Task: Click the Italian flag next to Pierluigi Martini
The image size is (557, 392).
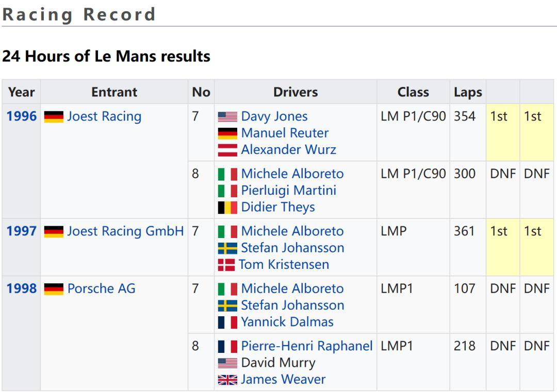Action: point(227,191)
